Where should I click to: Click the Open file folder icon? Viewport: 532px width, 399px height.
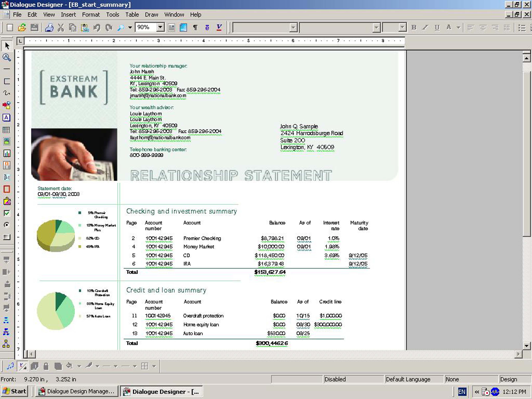22,28
